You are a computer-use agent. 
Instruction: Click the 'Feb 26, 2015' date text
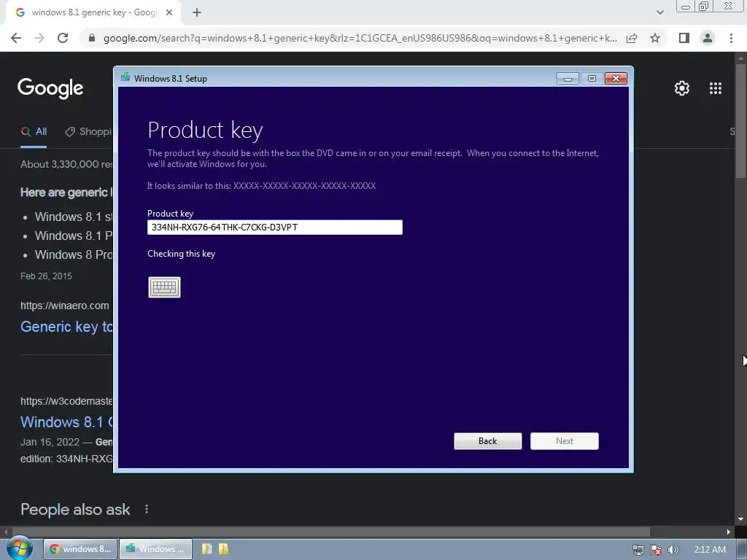tap(46, 276)
